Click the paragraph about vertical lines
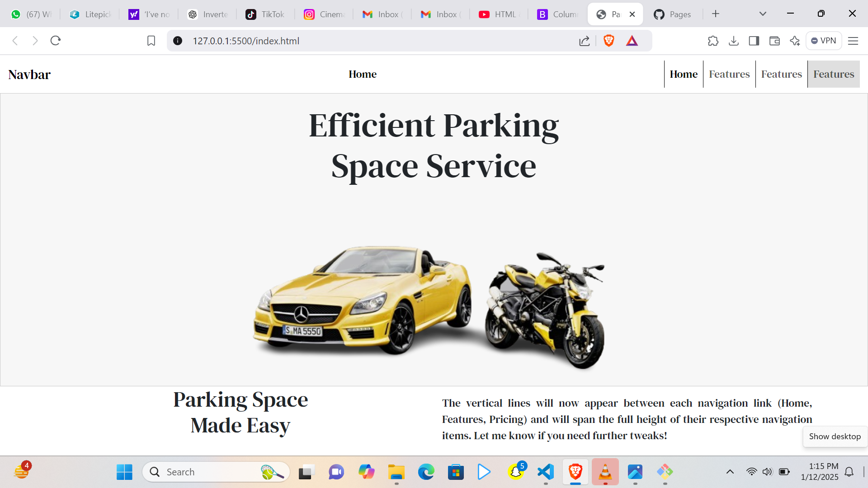This screenshot has width=868, height=488. click(x=627, y=419)
